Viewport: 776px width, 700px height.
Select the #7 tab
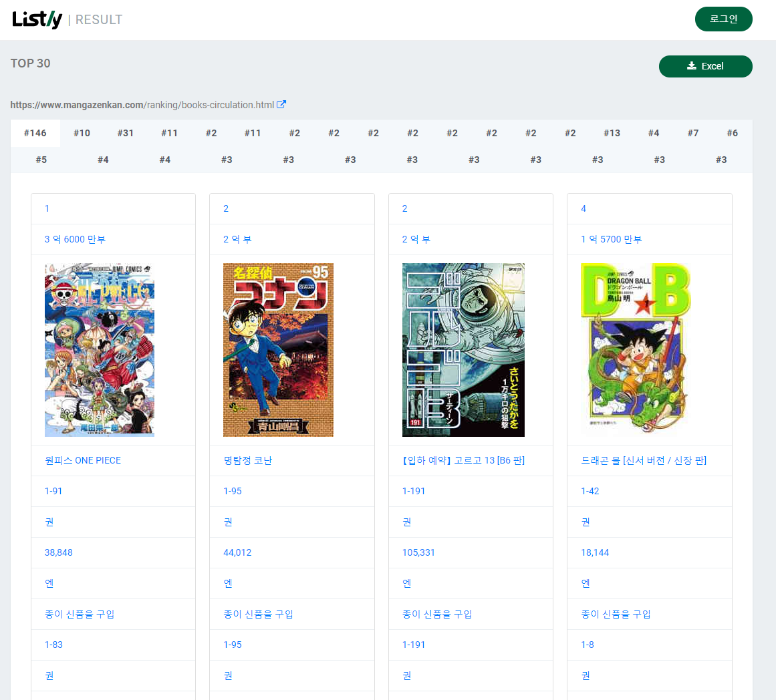(x=693, y=133)
